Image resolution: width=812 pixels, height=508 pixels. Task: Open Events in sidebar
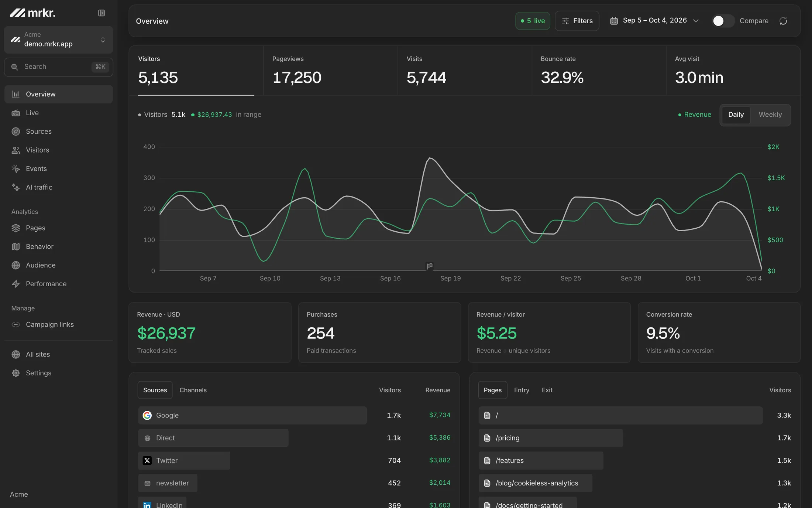(x=59, y=168)
